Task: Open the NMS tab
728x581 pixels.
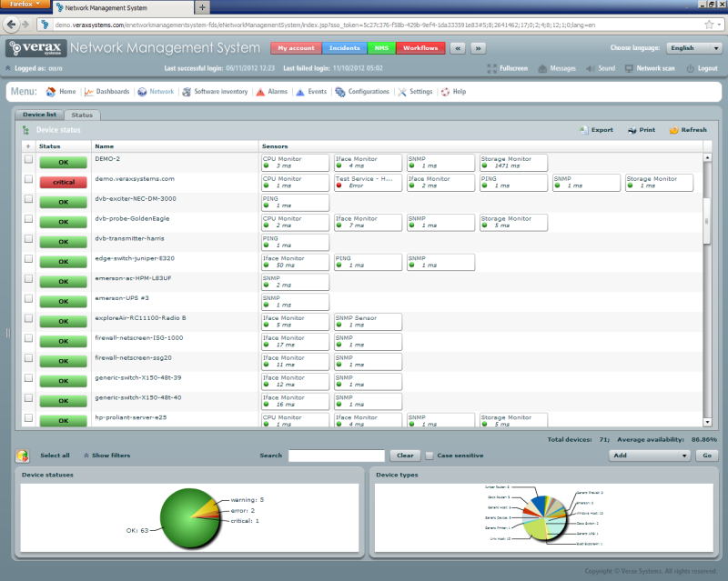Action: click(x=381, y=48)
